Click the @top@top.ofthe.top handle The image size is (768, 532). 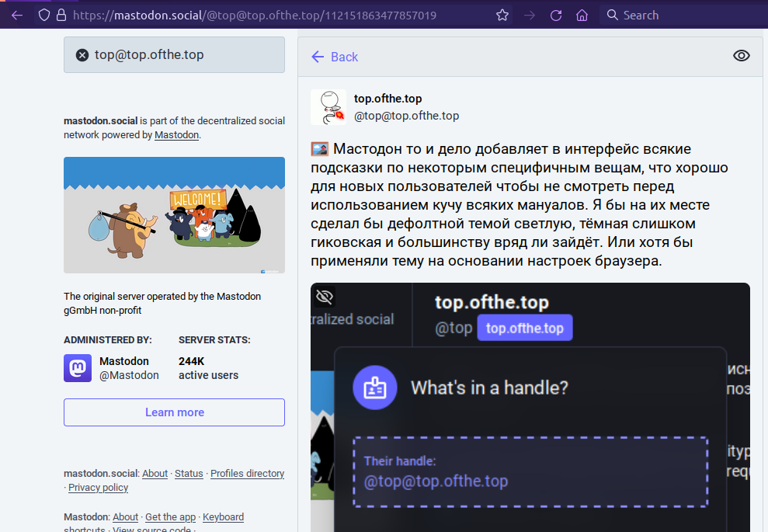(407, 116)
